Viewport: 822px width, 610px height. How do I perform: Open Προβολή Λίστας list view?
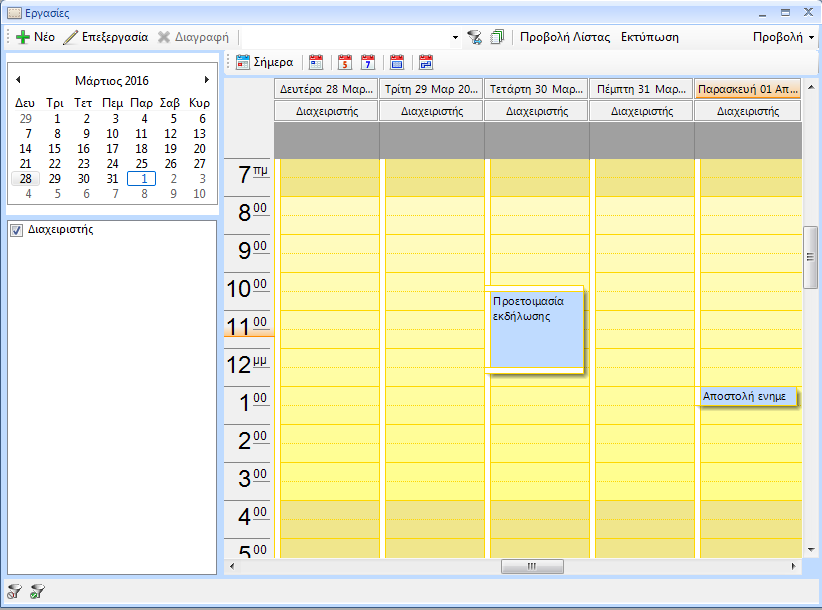(x=564, y=37)
